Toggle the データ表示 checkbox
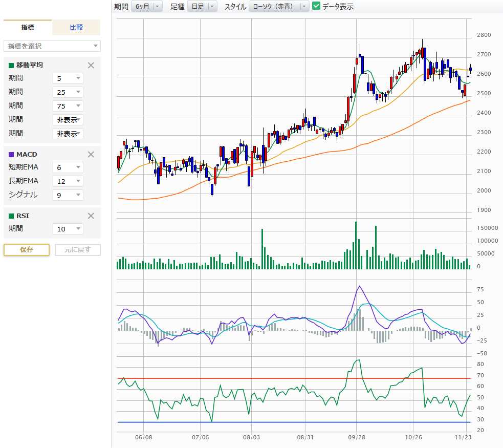This screenshot has width=503, height=448. coord(316,6)
